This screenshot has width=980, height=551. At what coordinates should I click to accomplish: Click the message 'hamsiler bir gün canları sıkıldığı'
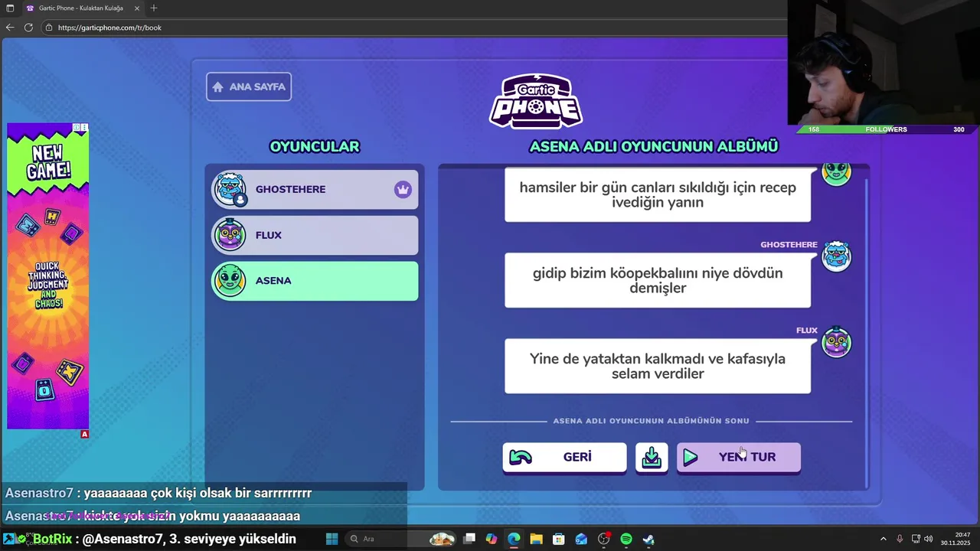tap(658, 195)
